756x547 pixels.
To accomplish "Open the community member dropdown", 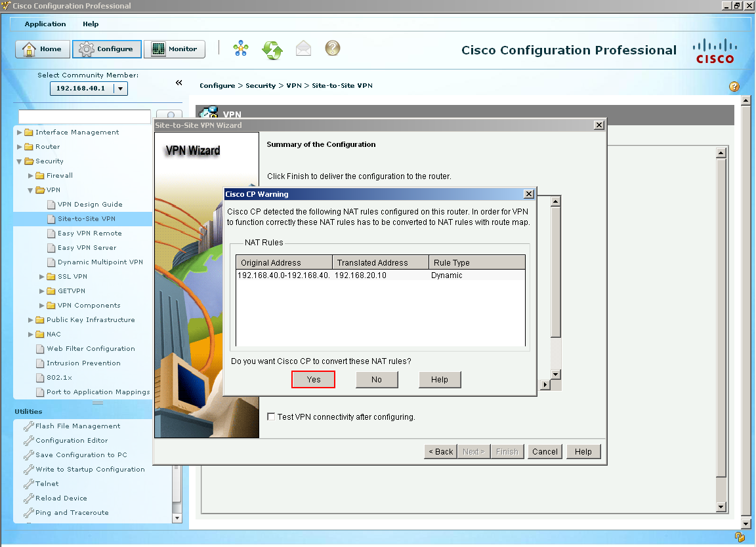I will click(x=121, y=89).
